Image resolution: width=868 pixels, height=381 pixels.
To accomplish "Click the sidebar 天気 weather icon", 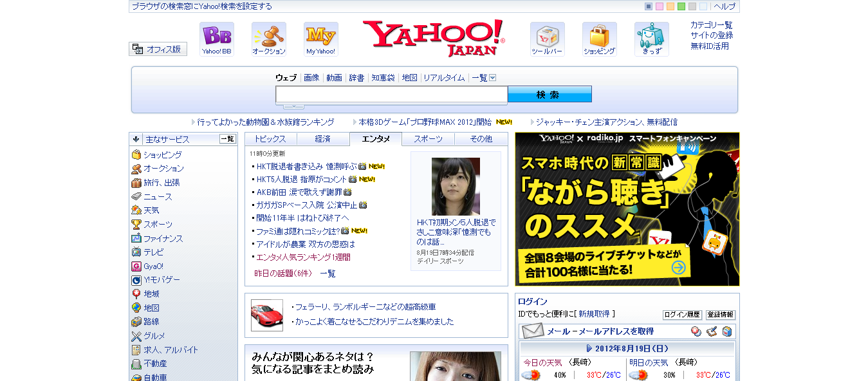I will tap(136, 210).
